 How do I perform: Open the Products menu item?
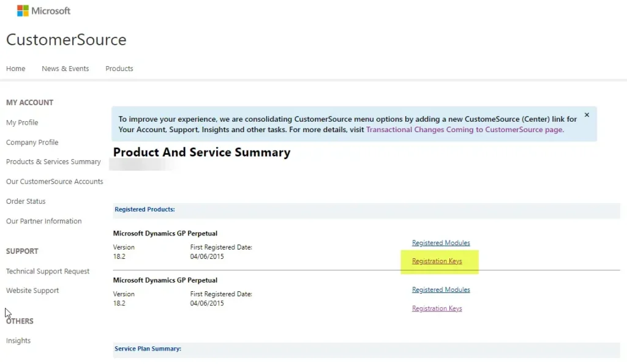tap(119, 69)
